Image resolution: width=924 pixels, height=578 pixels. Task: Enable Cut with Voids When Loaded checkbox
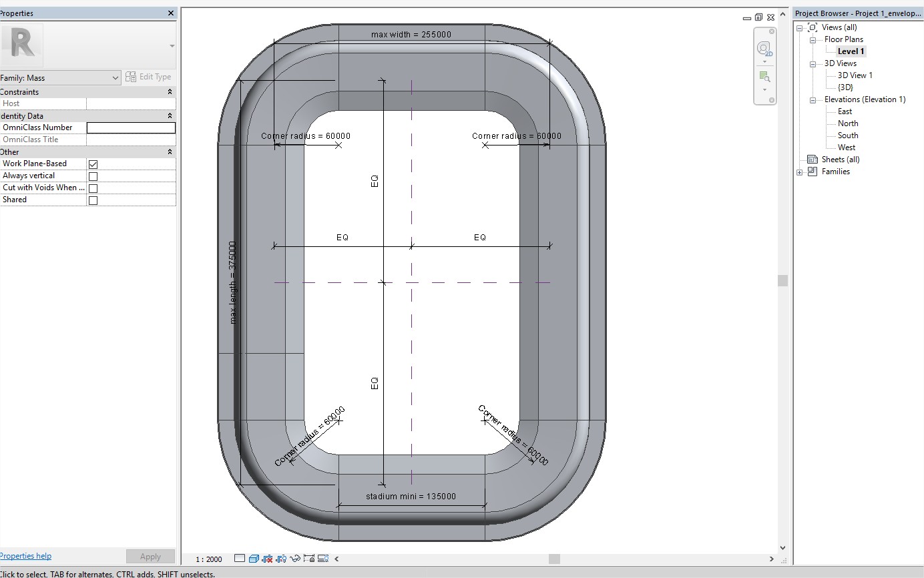[93, 188]
